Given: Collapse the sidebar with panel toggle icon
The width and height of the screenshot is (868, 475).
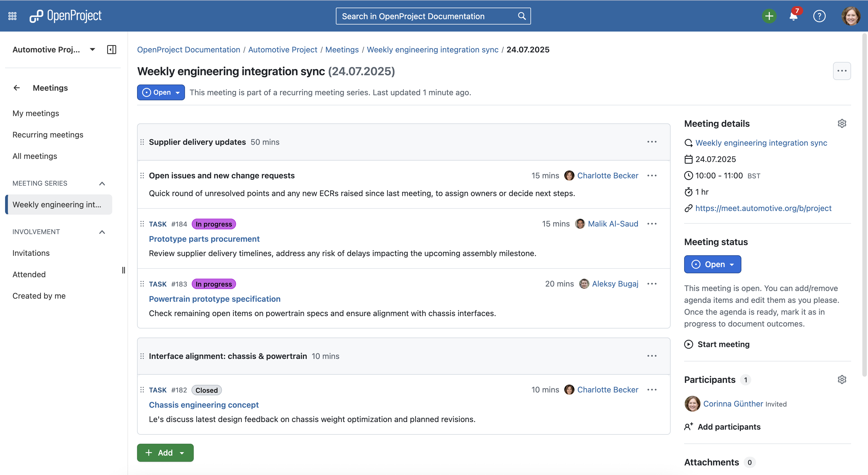Looking at the screenshot, I should pyautogui.click(x=112, y=50).
